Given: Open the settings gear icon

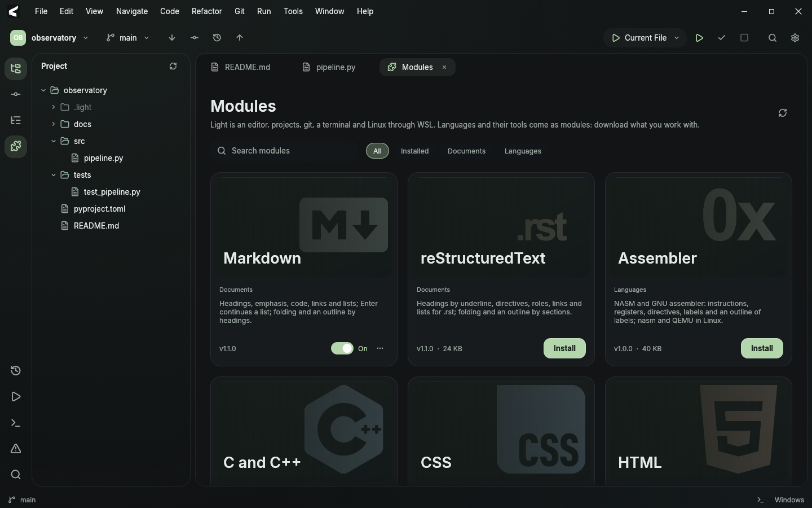Looking at the screenshot, I should [x=795, y=38].
